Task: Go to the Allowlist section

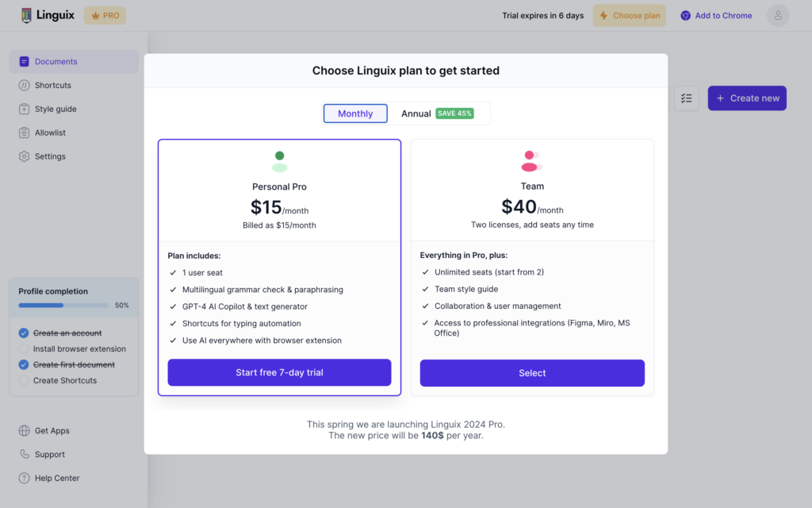Action: (x=48, y=133)
